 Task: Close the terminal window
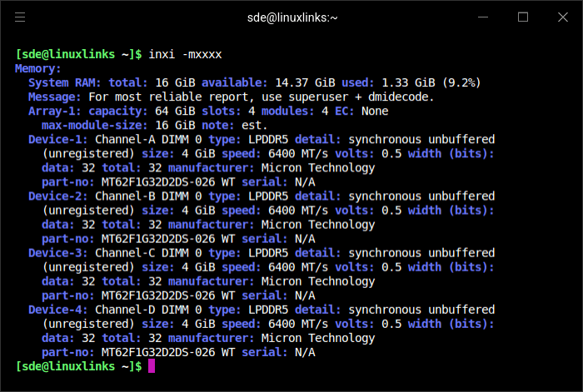pyautogui.click(x=561, y=17)
